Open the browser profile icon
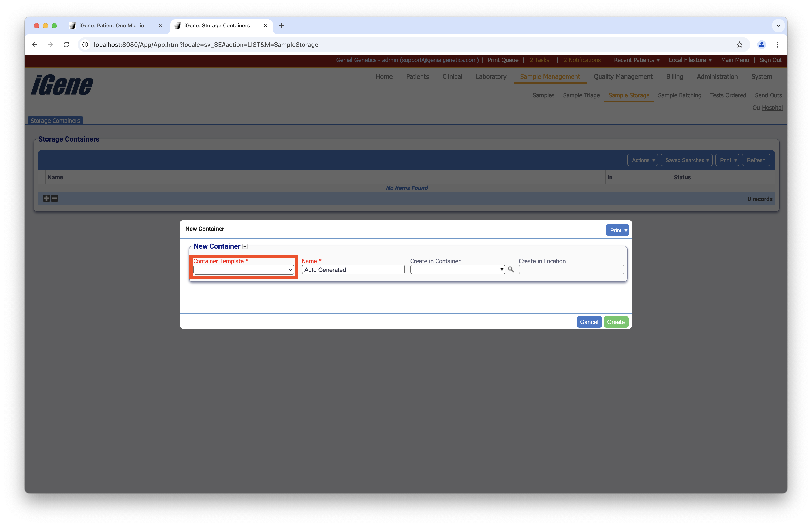 (x=761, y=44)
